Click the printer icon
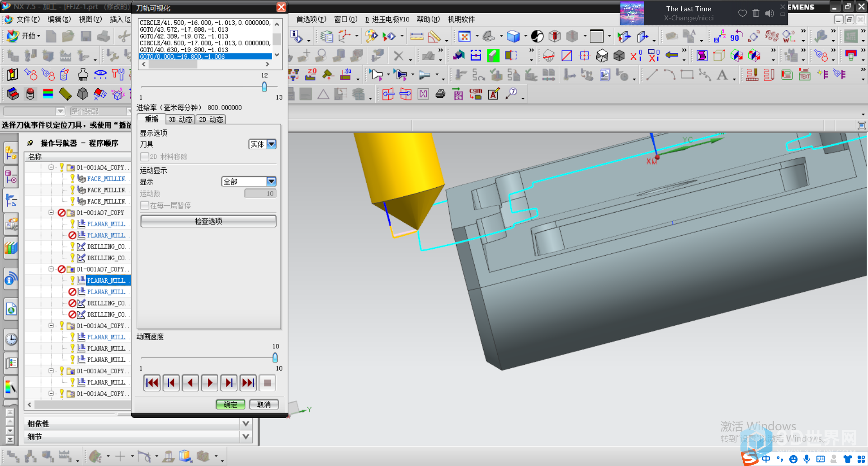 pyautogui.click(x=440, y=94)
